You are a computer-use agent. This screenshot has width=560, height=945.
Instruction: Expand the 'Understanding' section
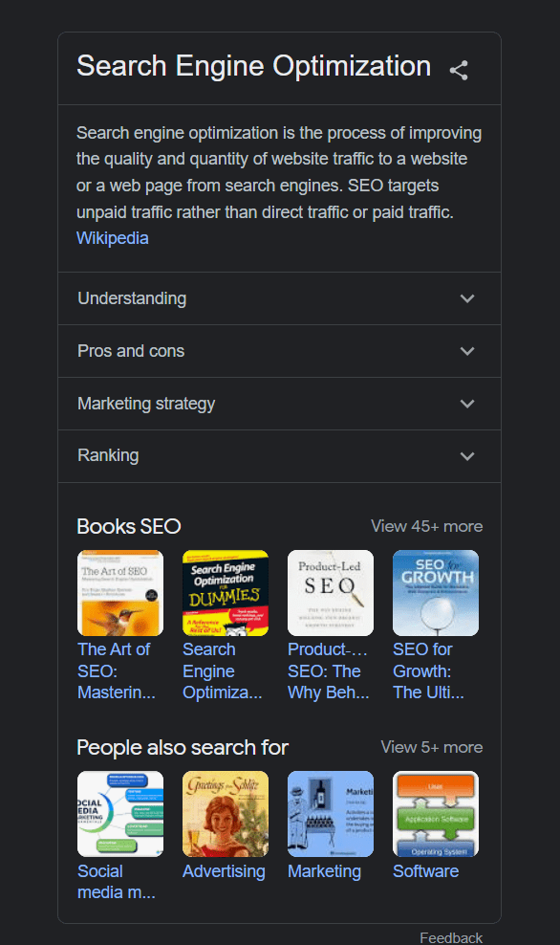coord(279,298)
